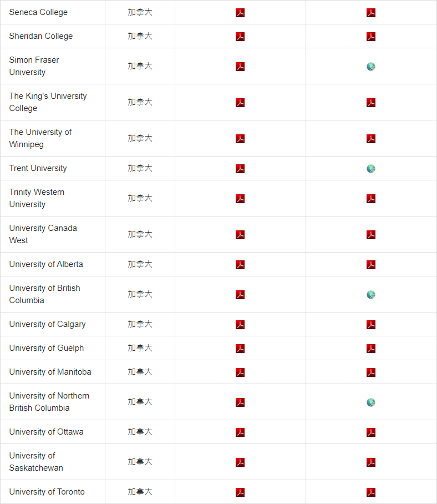Open Simon Fraser University globe web link icon
437x504 pixels.
click(371, 67)
